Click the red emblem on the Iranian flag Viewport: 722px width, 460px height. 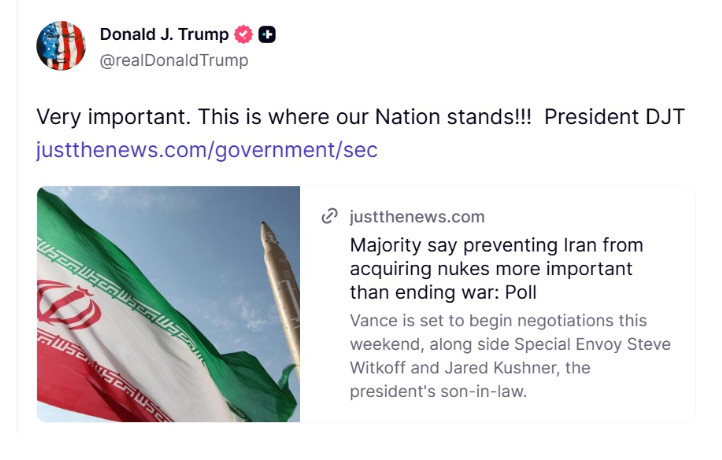point(68,304)
